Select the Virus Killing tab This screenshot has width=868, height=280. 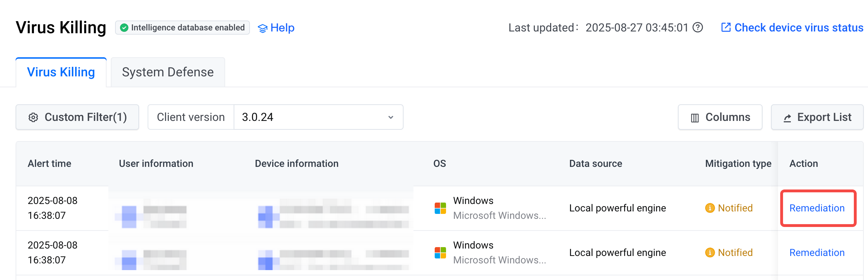tap(61, 72)
